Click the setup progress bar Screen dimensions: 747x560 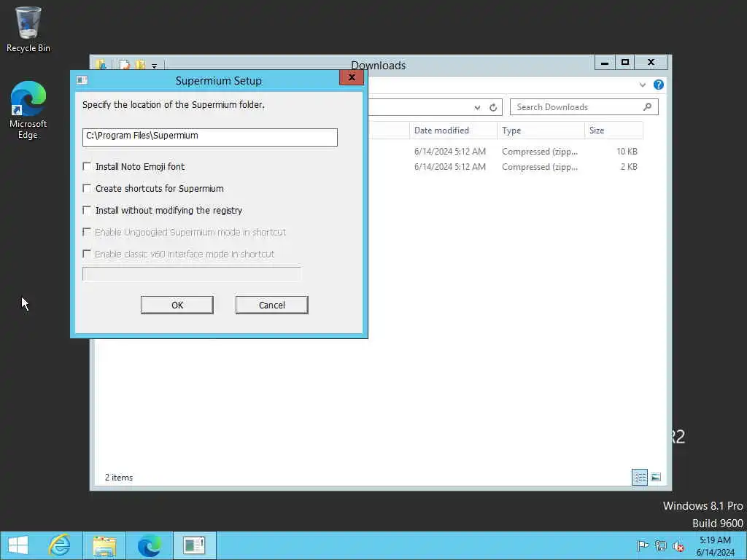click(x=192, y=274)
